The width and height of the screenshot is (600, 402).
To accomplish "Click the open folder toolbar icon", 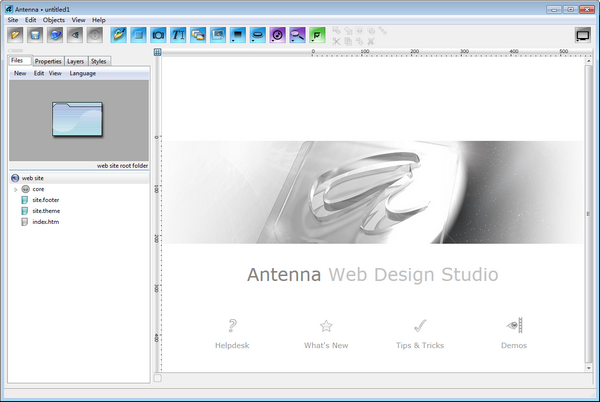I will pos(17,35).
